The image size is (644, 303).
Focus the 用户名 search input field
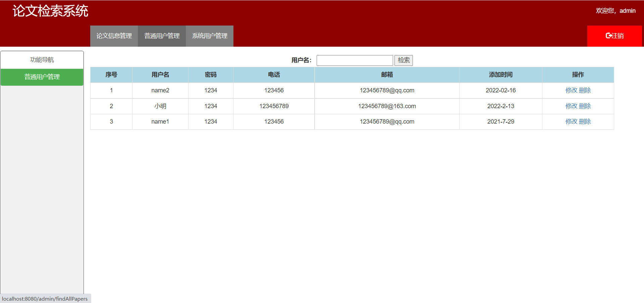[x=355, y=60]
